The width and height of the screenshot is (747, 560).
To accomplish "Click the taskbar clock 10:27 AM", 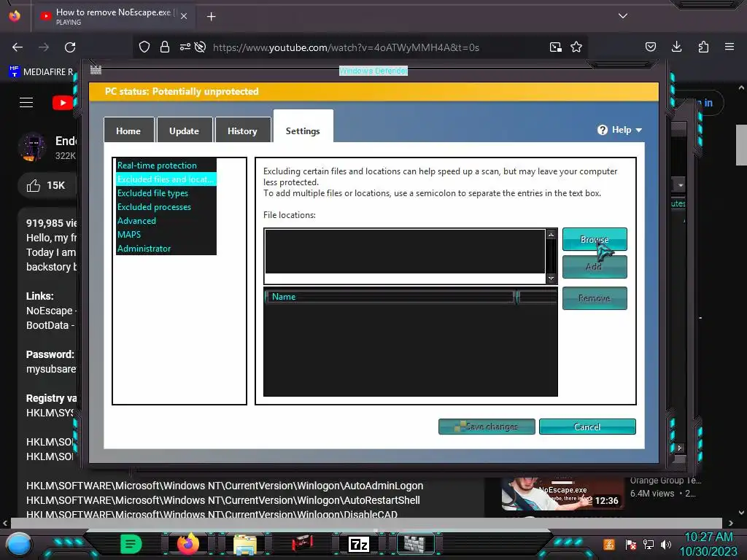I will [708, 537].
